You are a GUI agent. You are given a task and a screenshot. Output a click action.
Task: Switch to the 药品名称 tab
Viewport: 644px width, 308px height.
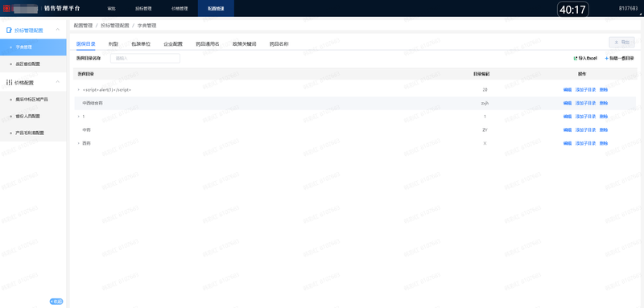click(x=279, y=43)
